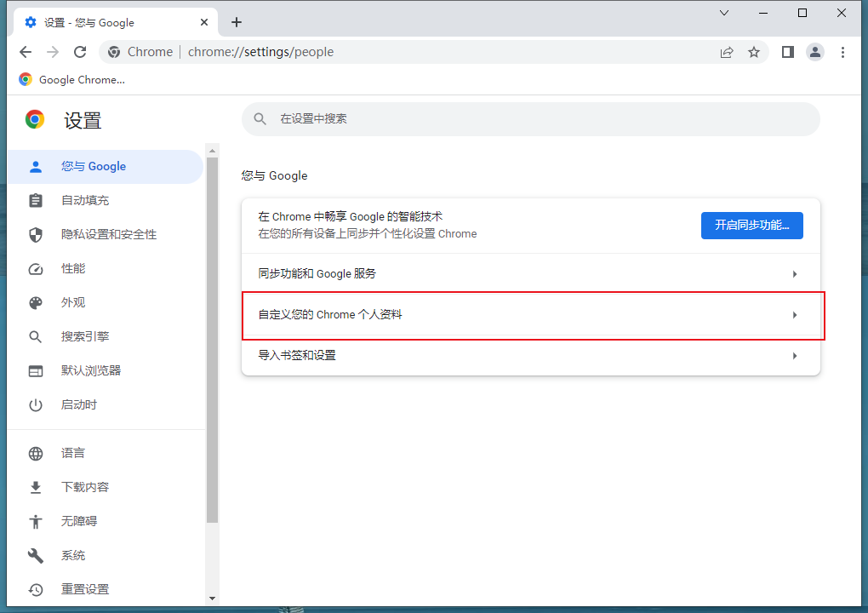Click the 启动时 power icon

pos(35,404)
